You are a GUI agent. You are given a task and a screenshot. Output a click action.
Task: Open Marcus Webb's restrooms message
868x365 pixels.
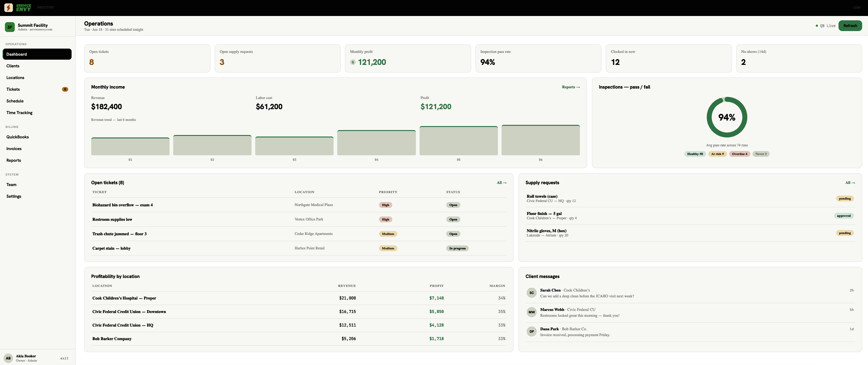pos(690,312)
